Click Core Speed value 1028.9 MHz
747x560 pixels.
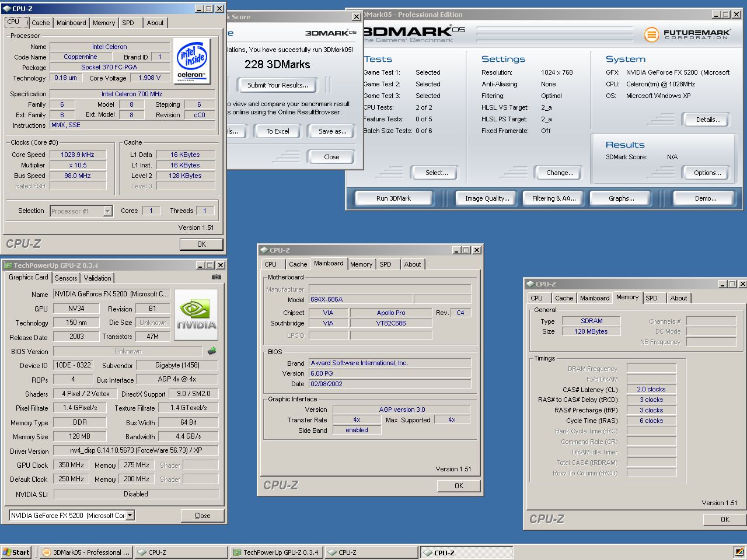78,155
